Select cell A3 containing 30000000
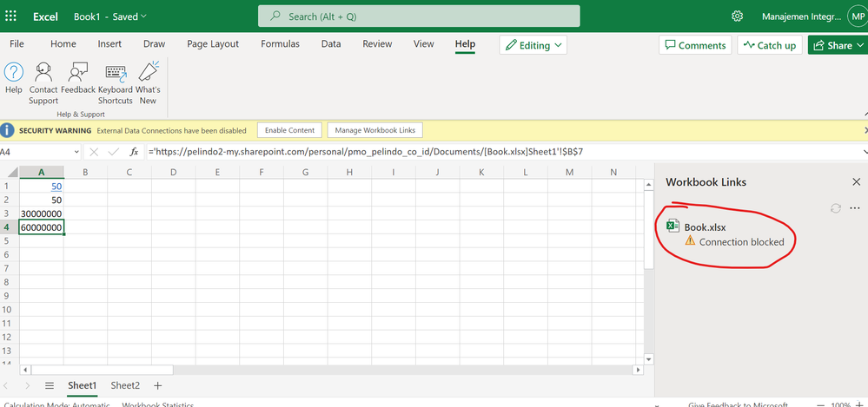Viewport: 868px width, 407px height. (x=42, y=213)
